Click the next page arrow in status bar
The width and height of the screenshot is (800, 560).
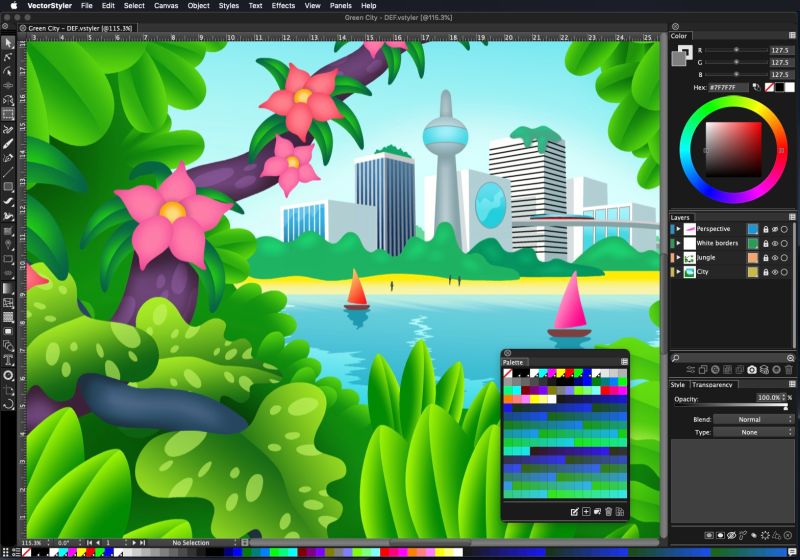(x=134, y=543)
